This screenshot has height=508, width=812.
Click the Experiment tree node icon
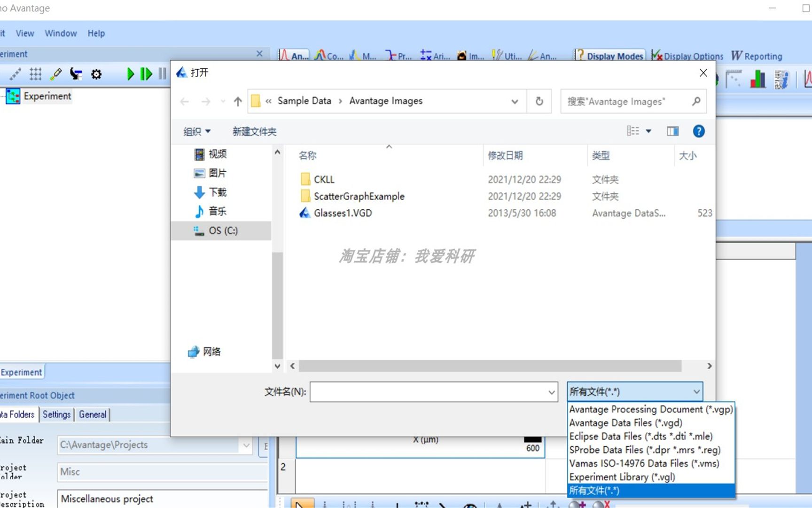coord(13,96)
